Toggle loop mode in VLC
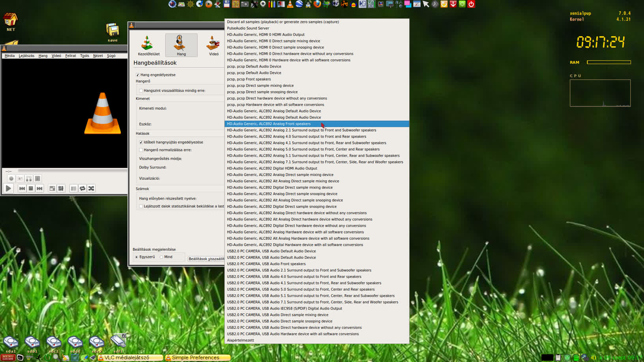 pyautogui.click(x=82, y=188)
